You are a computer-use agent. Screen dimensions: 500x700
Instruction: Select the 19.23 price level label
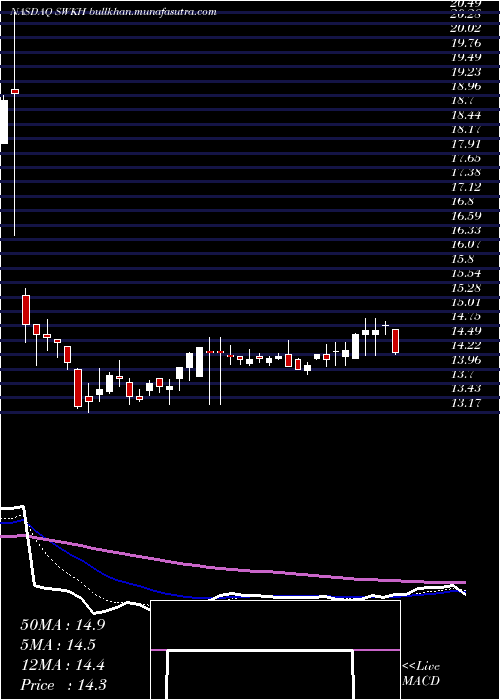pyautogui.click(x=467, y=71)
